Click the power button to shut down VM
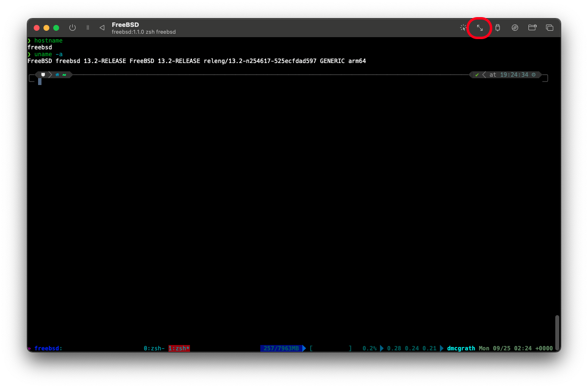The height and width of the screenshot is (388, 588). click(72, 28)
